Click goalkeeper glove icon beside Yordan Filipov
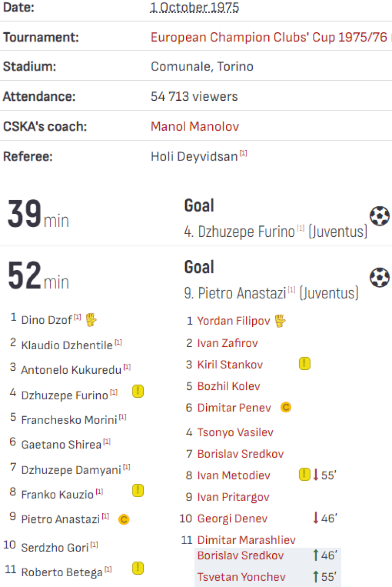 [280, 321]
